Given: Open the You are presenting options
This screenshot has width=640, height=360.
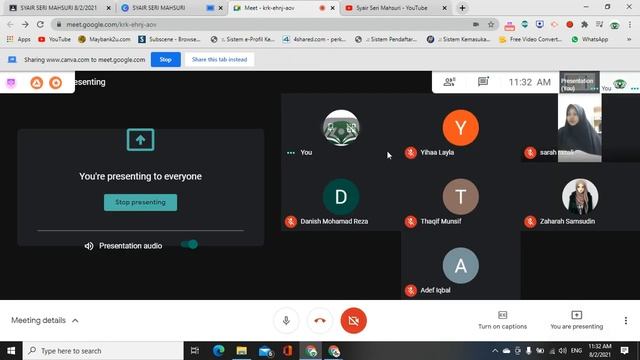Looking at the screenshot, I should click(576, 320).
